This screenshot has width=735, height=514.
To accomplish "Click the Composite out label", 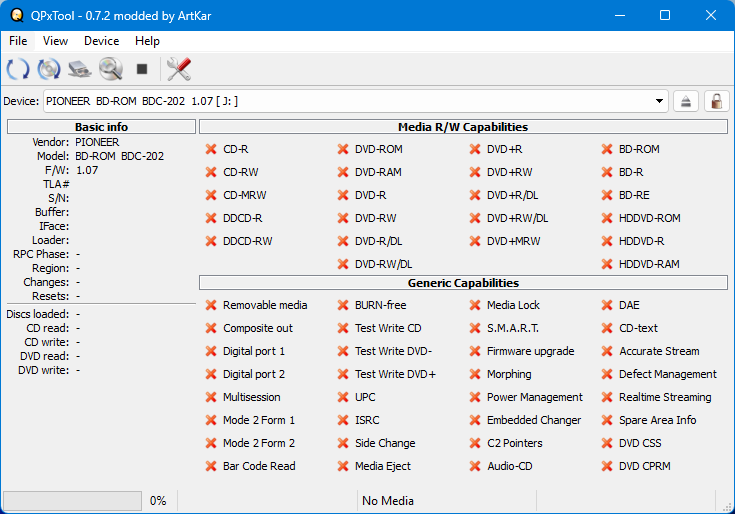I will (x=258, y=328).
